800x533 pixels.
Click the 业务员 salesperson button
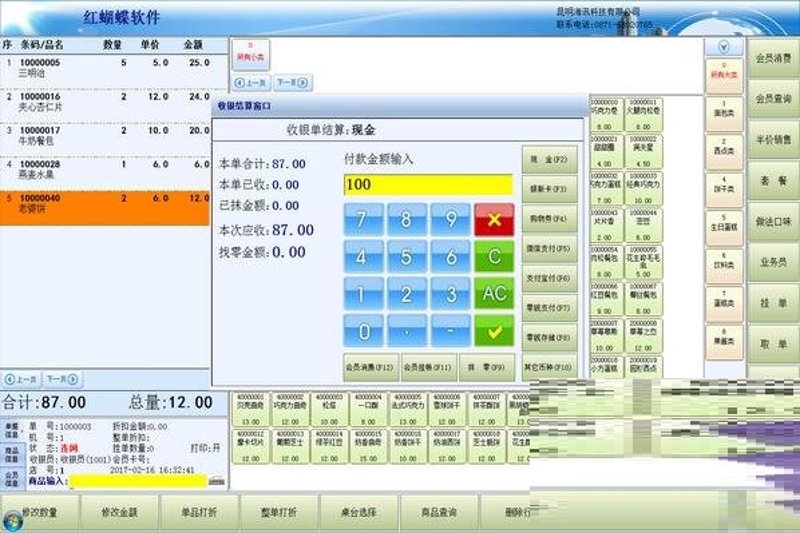(x=773, y=262)
